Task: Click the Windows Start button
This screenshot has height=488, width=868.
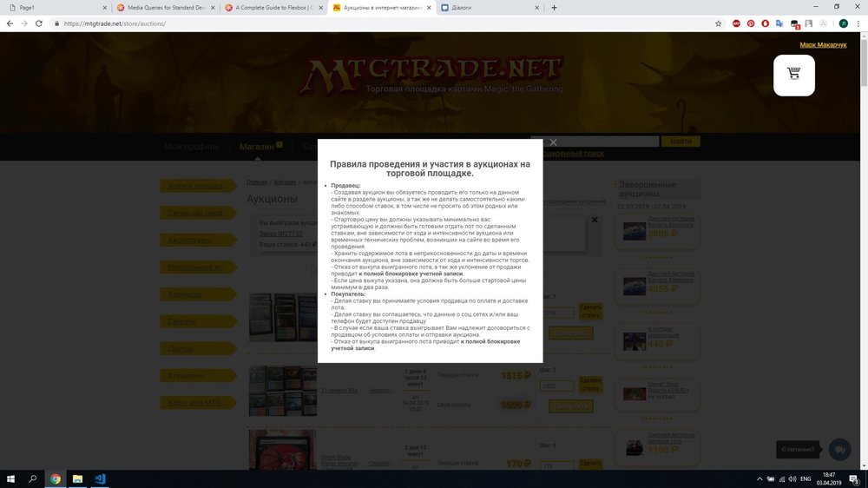Action: coord(12,478)
